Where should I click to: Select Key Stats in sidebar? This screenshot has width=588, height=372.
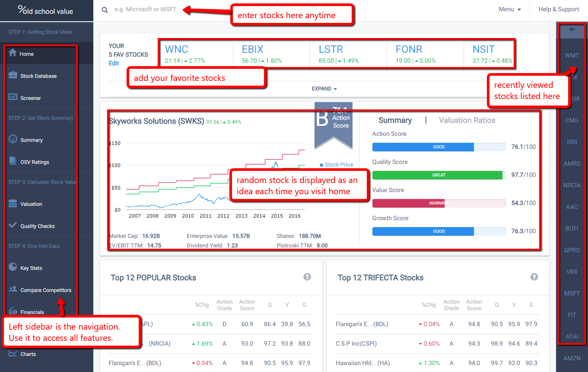(x=31, y=268)
